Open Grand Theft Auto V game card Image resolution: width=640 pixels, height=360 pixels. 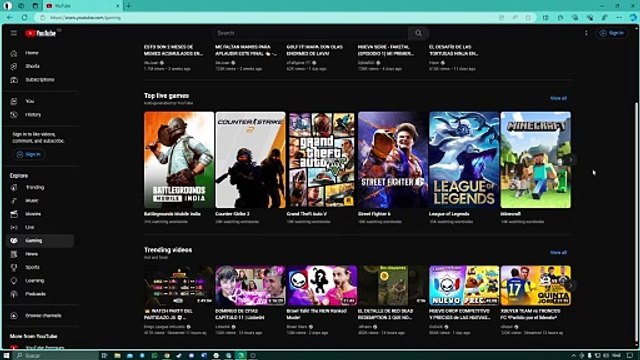point(321,160)
